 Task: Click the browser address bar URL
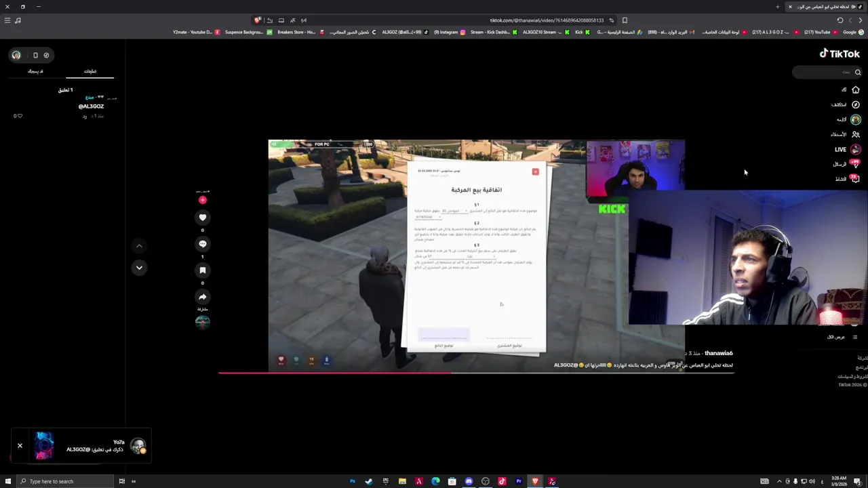[546, 20]
